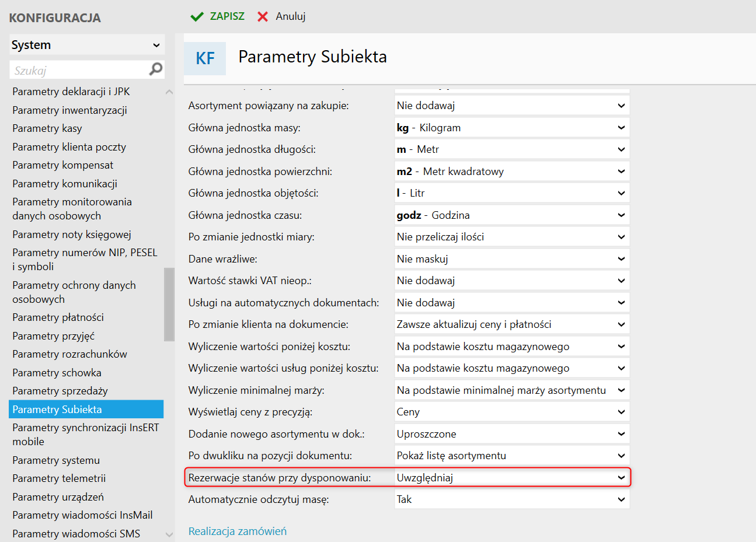Open the Realizacja zamówień link

click(x=238, y=531)
